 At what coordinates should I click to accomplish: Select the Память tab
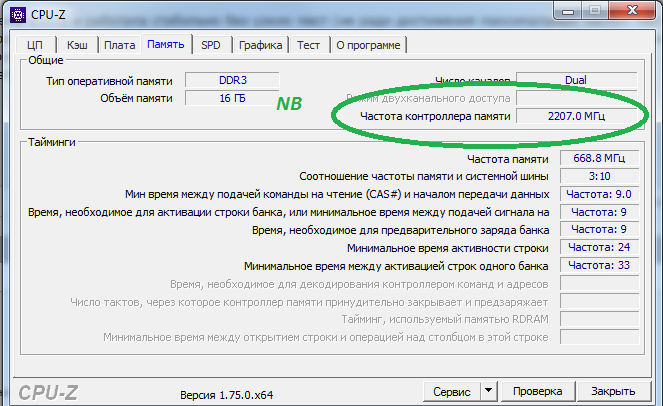click(166, 44)
